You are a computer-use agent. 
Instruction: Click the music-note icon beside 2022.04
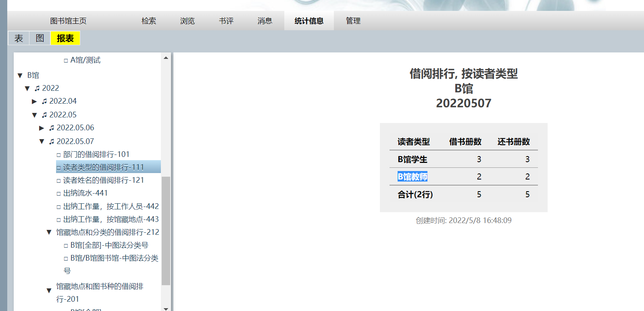(44, 101)
